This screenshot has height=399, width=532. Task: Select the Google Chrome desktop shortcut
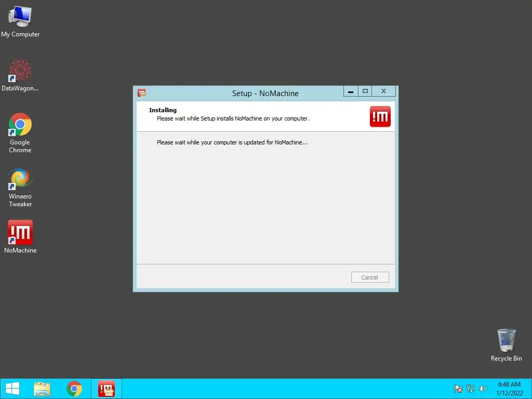click(20, 133)
